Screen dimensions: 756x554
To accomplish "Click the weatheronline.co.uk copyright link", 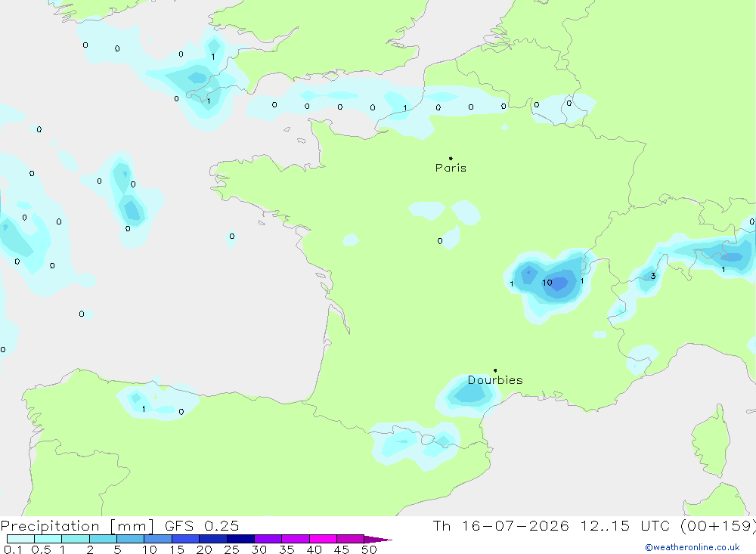I will [x=692, y=547].
